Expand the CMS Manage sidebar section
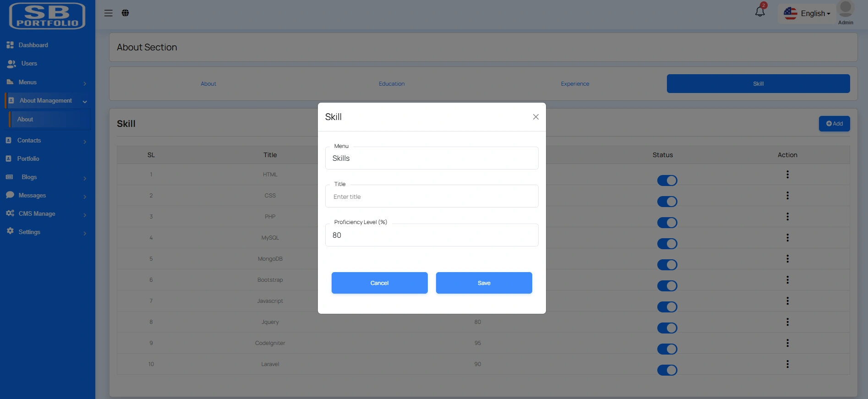This screenshot has width=868, height=399. pos(46,214)
